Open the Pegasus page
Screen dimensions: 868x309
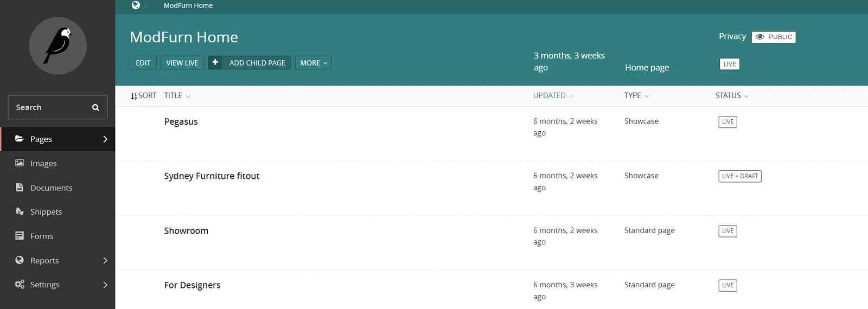181,121
